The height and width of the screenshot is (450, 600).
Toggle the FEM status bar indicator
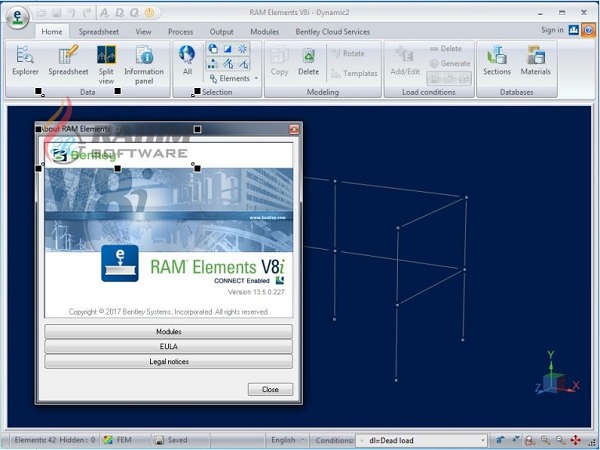117,439
